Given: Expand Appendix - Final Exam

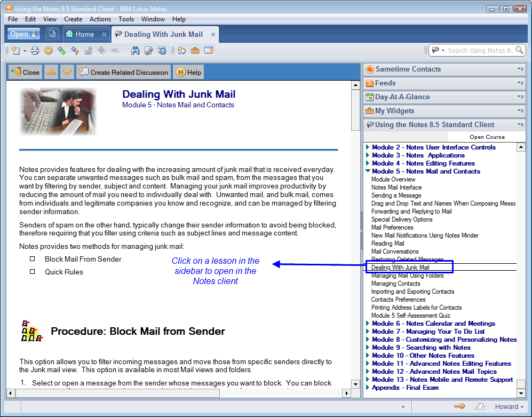Looking at the screenshot, I should point(368,388).
